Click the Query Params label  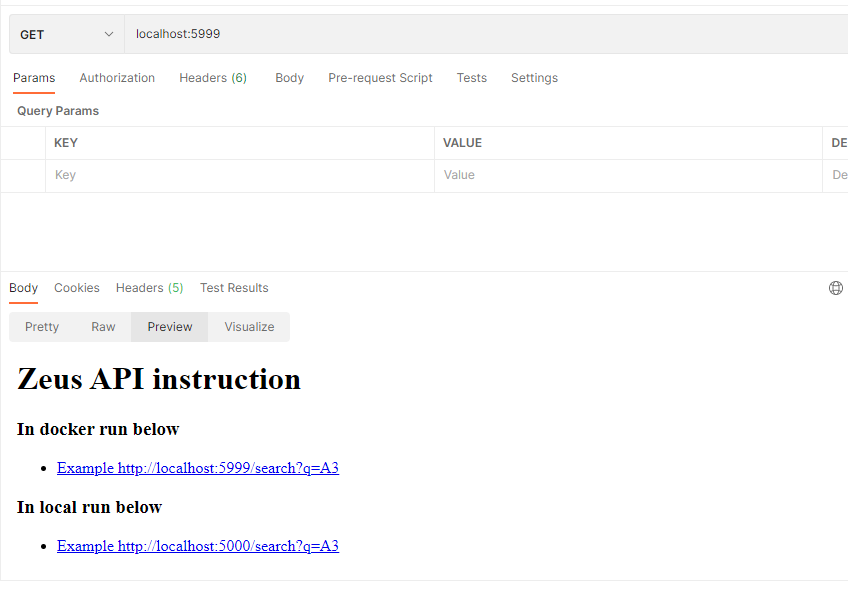tap(58, 111)
